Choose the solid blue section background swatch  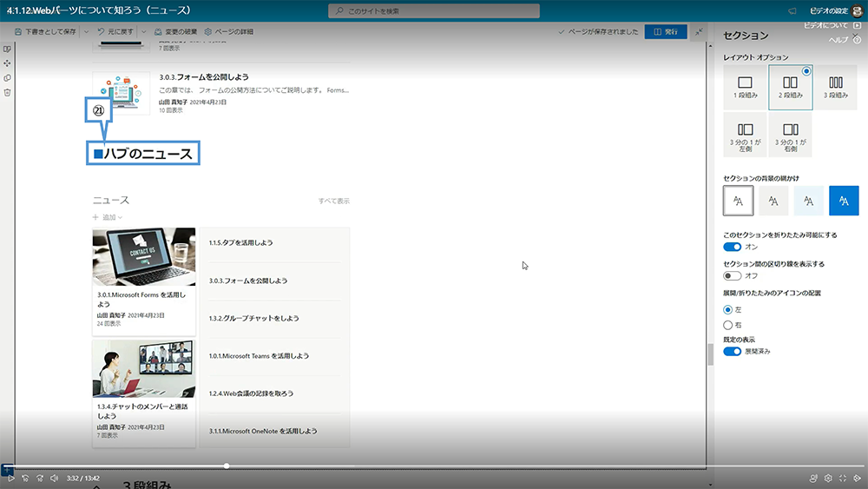pyautogui.click(x=844, y=201)
